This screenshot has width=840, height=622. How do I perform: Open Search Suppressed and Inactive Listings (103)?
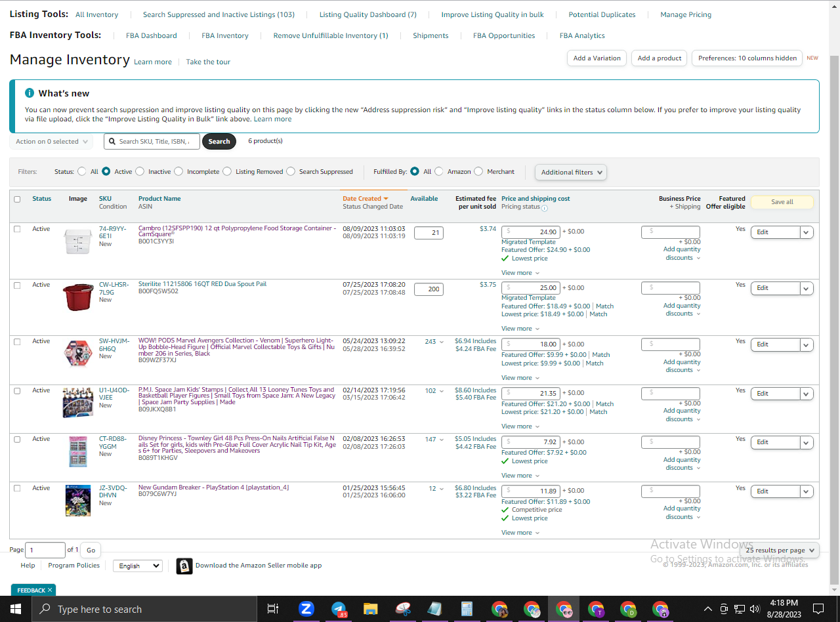pos(219,14)
